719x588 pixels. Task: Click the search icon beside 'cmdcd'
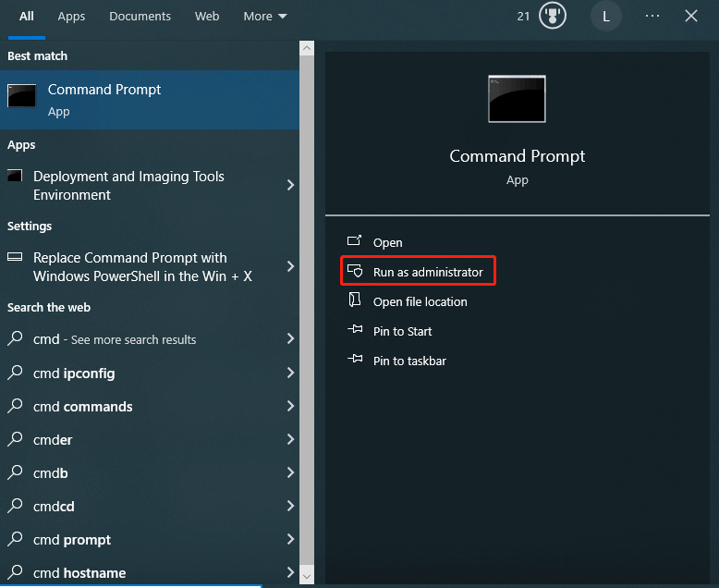tap(15, 506)
